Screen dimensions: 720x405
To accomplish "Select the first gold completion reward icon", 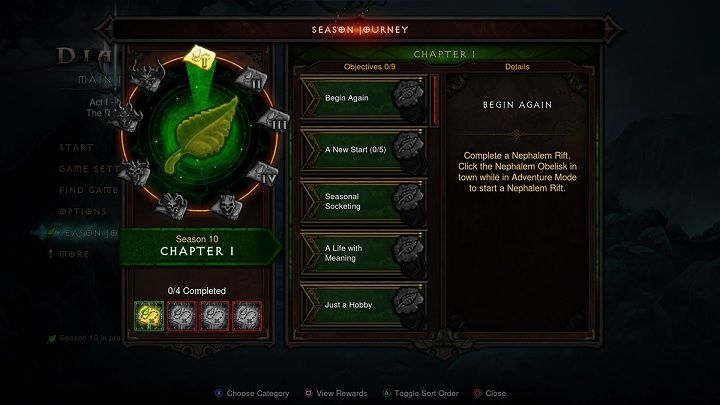I will pyautogui.click(x=149, y=316).
